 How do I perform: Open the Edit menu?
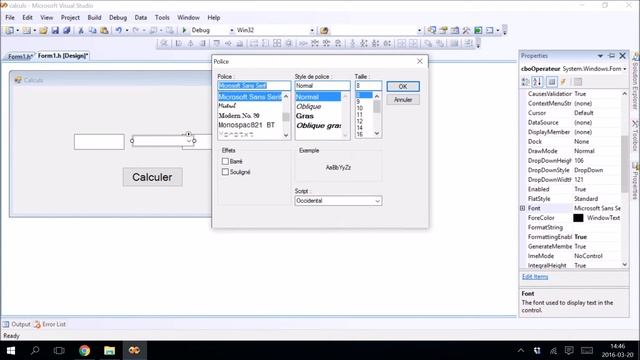click(27, 18)
